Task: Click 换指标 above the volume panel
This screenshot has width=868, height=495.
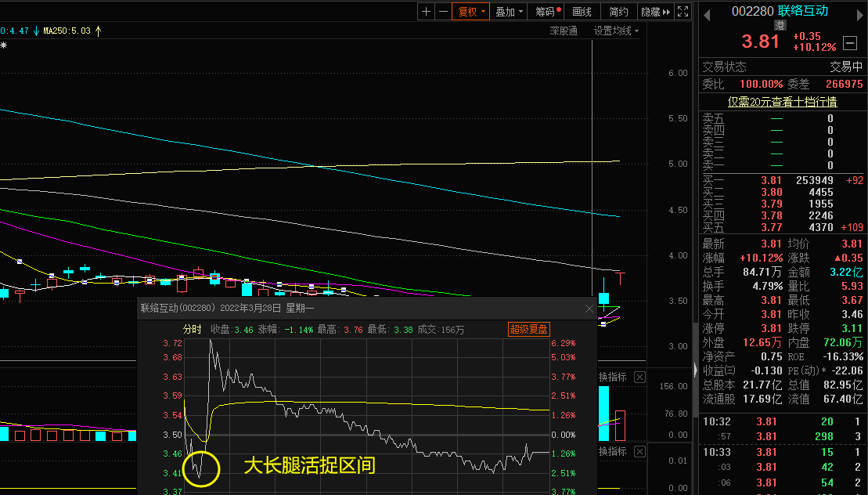Action: (613, 378)
